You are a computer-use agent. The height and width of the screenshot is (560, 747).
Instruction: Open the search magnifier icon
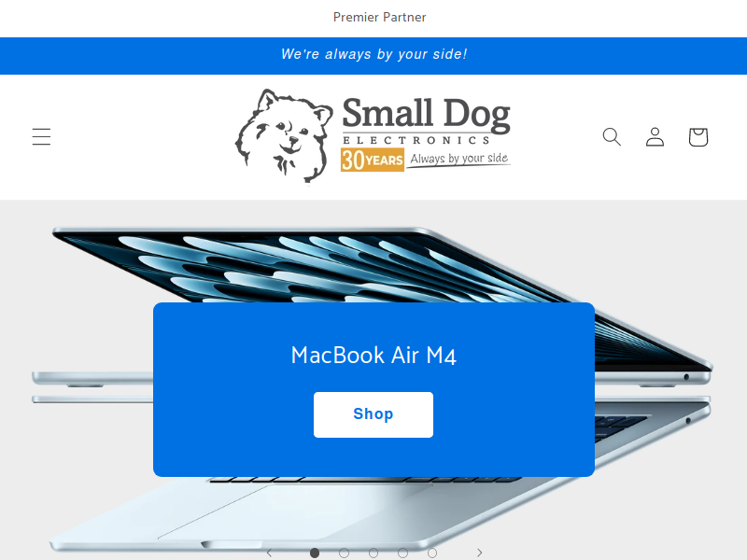click(x=612, y=136)
